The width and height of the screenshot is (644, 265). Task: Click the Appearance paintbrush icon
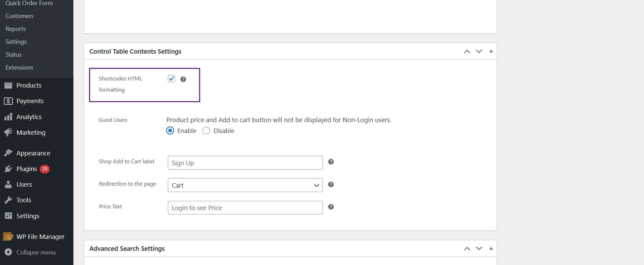pyautogui.click(x=8, y=153)
